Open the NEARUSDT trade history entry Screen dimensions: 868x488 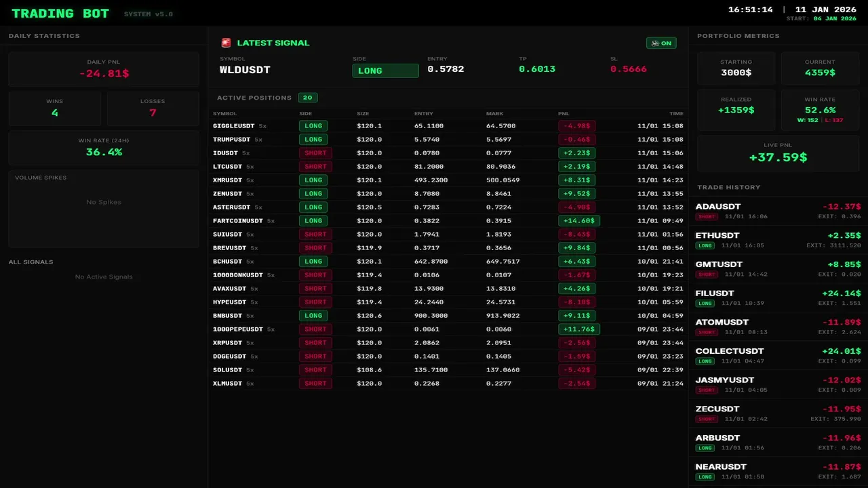point(778,471)
